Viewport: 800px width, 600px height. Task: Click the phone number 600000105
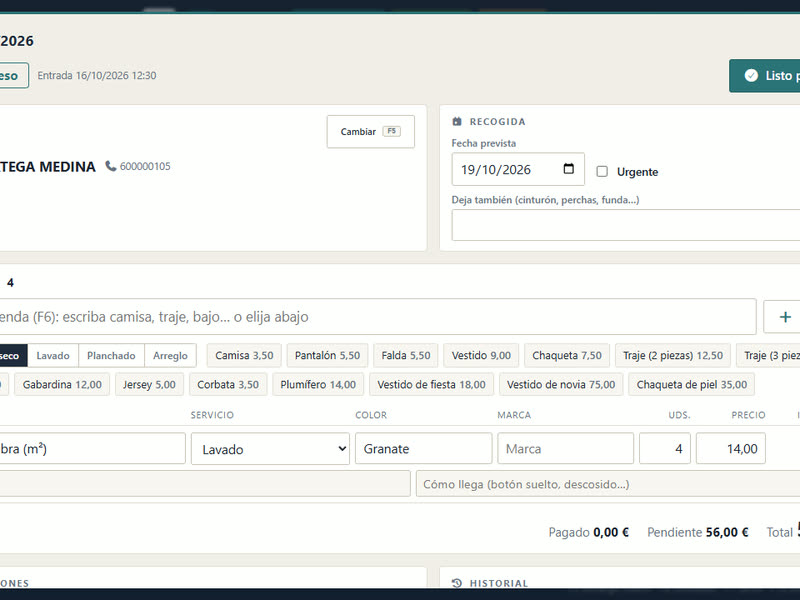click(145, 166)
